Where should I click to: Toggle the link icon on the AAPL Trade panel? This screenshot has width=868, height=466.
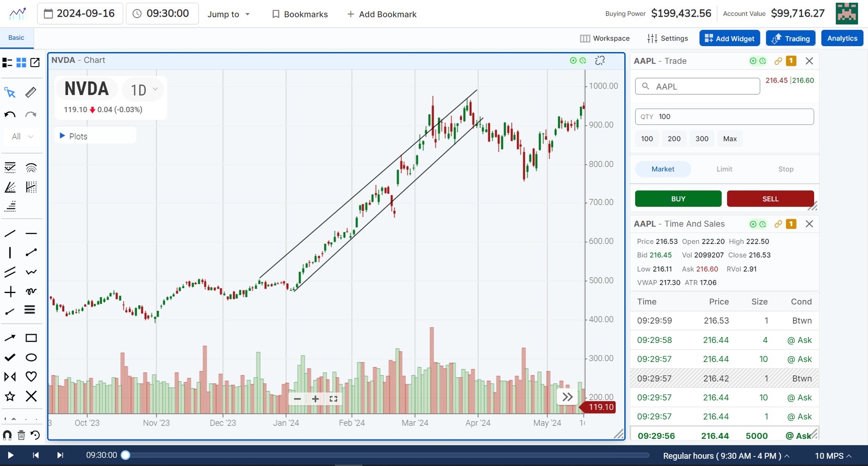click(x=777, y=61)
